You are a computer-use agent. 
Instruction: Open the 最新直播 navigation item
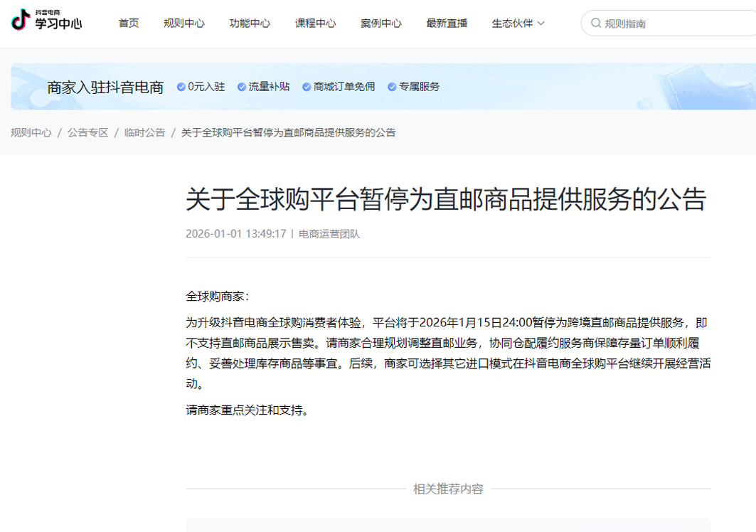pos(446,23)
